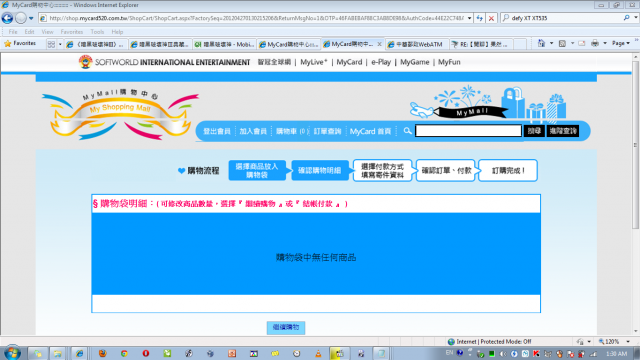Open the e-Play link
The height and width of the screenshot is (360, 640).
point(381,62)
